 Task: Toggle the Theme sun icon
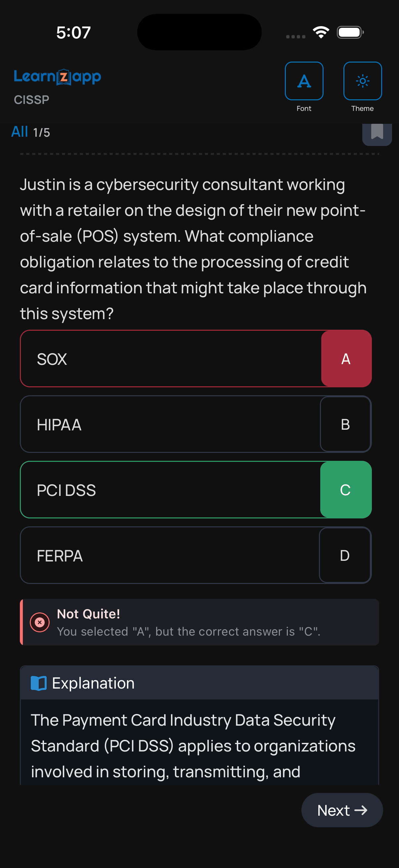pos(362,81)
